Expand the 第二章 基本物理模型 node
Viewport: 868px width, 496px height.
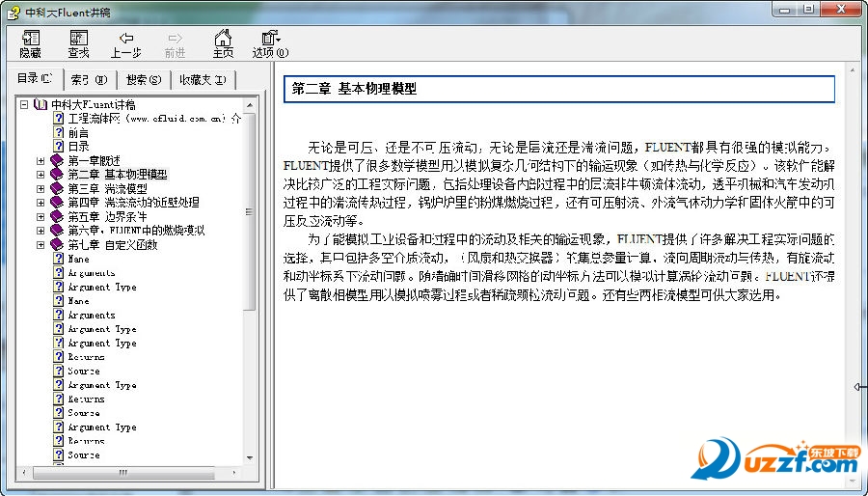coord(41,175)
